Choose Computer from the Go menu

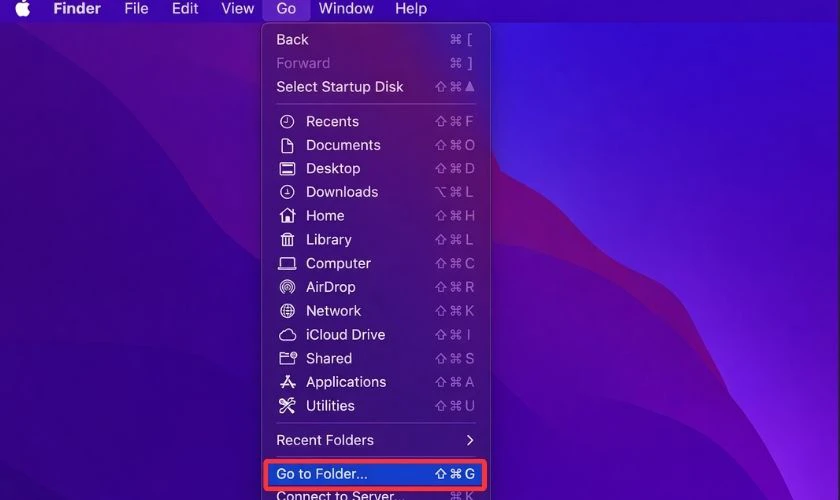tap(338, 263)
